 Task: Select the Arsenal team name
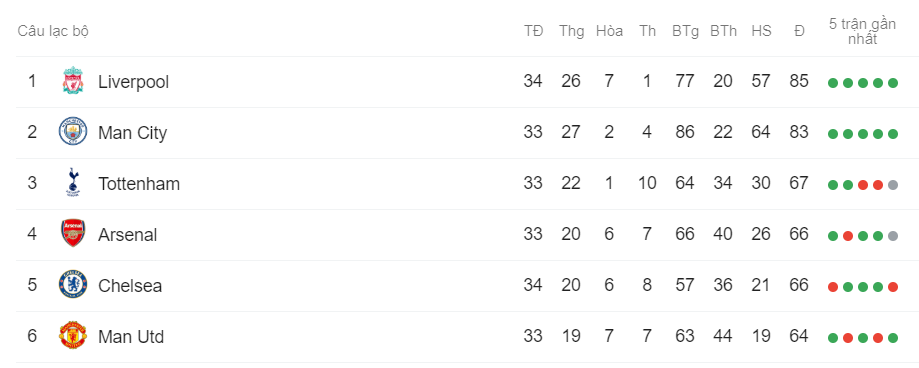[x=128, y=235]
